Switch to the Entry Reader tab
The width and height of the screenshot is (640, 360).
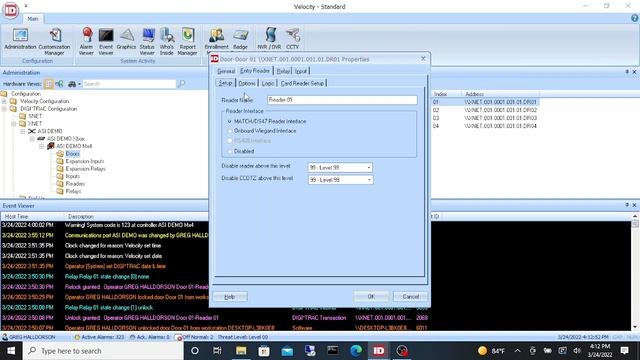tap(255, 71)
